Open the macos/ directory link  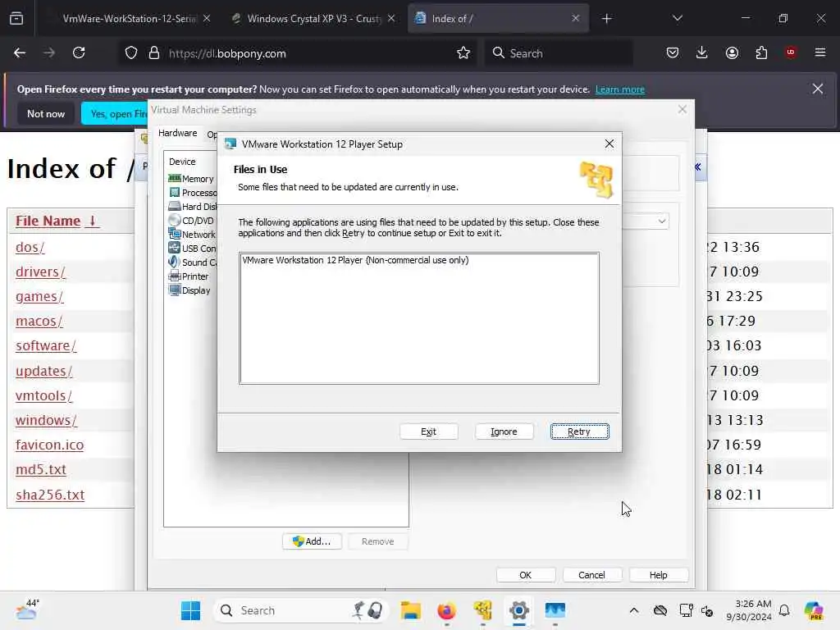(39, 321)
